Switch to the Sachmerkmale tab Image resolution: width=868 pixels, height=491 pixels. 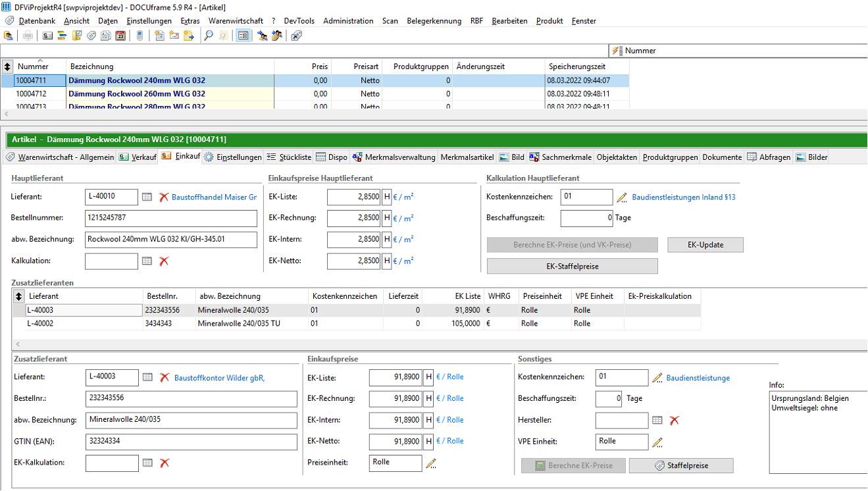coord(560,157)
